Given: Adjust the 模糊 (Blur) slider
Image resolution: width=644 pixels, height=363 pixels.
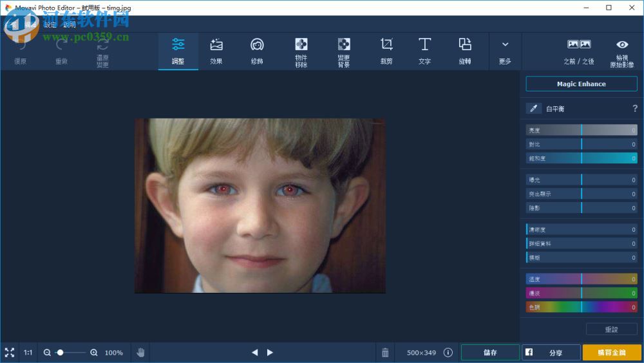Looking at the screenshot, I should pyautogui.click(x=581, y=257).
